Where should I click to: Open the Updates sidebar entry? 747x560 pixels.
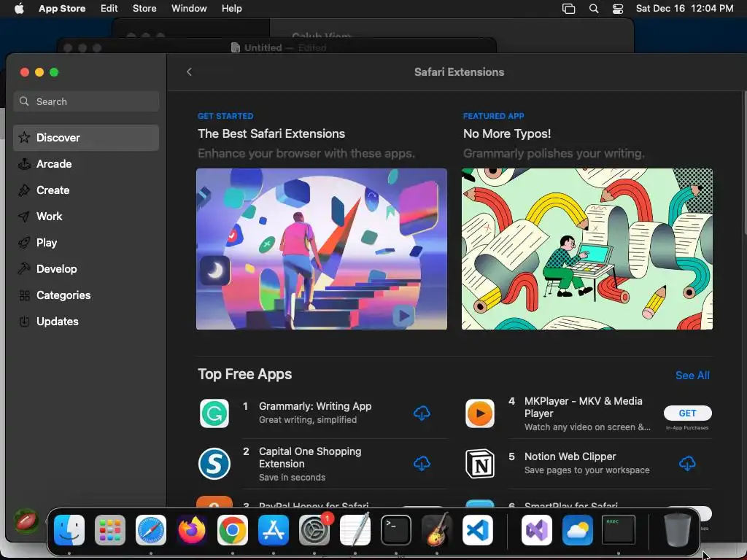(x=86, y=322)
